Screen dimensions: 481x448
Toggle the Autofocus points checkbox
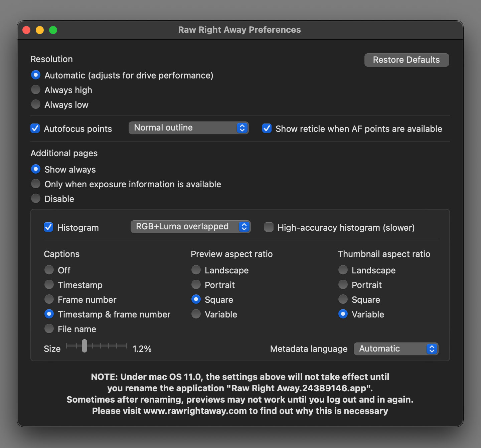(35, 128)
